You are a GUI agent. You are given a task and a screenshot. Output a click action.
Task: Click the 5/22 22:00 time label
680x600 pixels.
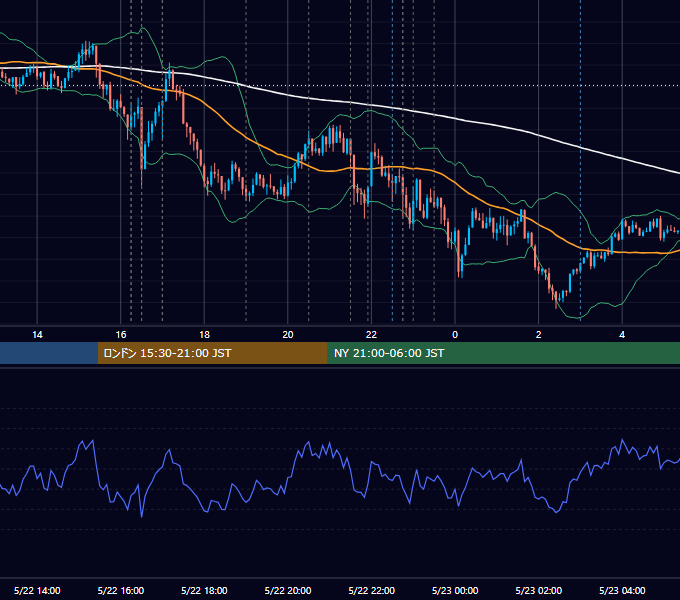tap(372, 590)
